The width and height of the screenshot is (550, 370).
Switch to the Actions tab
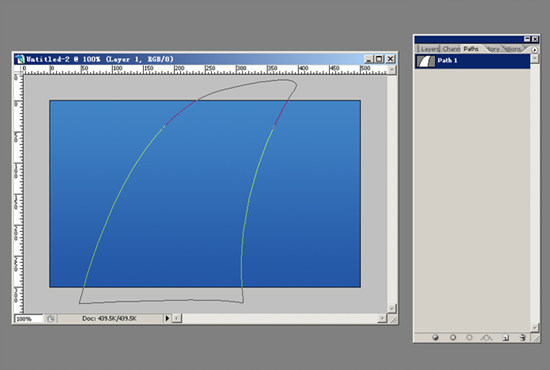513,49
